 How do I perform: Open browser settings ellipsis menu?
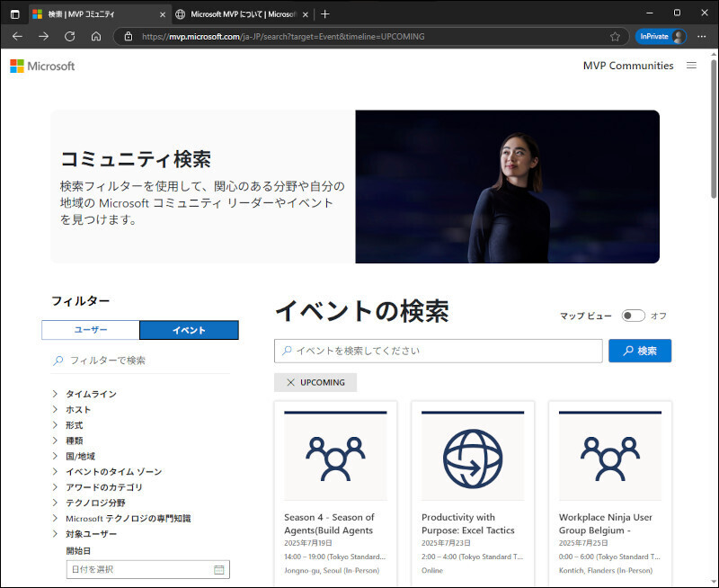coord(702,37)
